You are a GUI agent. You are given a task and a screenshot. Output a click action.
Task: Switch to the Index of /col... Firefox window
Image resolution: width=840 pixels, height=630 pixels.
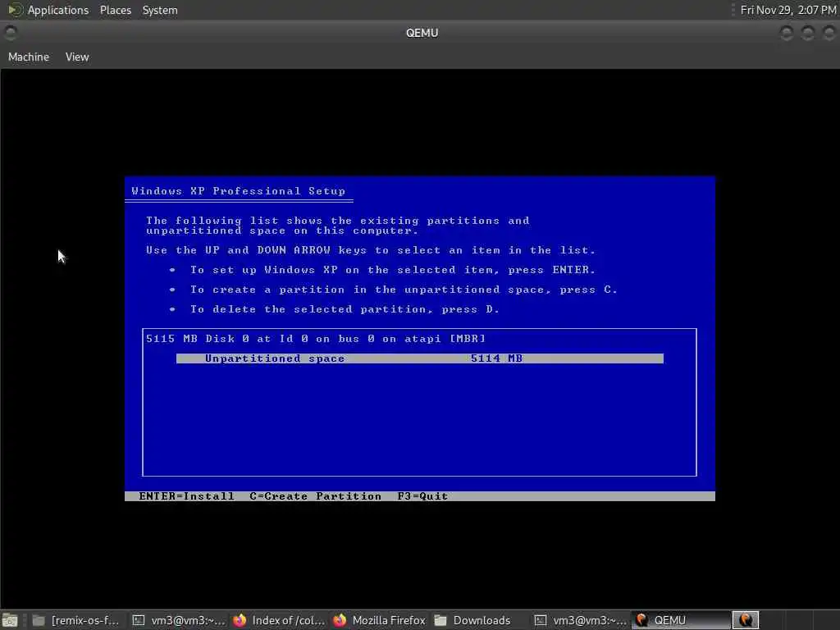click(x=279, y=620)
